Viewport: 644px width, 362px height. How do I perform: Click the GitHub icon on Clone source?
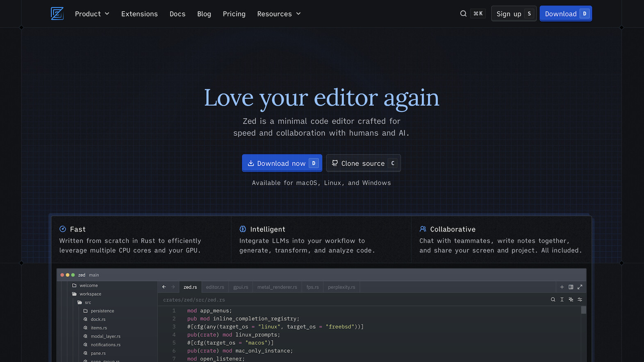coord(335,163)
